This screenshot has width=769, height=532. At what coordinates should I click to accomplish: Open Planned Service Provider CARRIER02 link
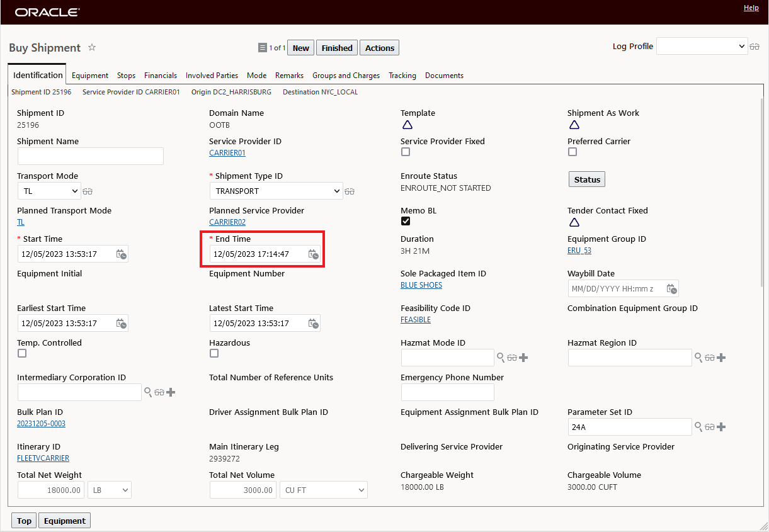pyautogui.click(x=227, y=222)
